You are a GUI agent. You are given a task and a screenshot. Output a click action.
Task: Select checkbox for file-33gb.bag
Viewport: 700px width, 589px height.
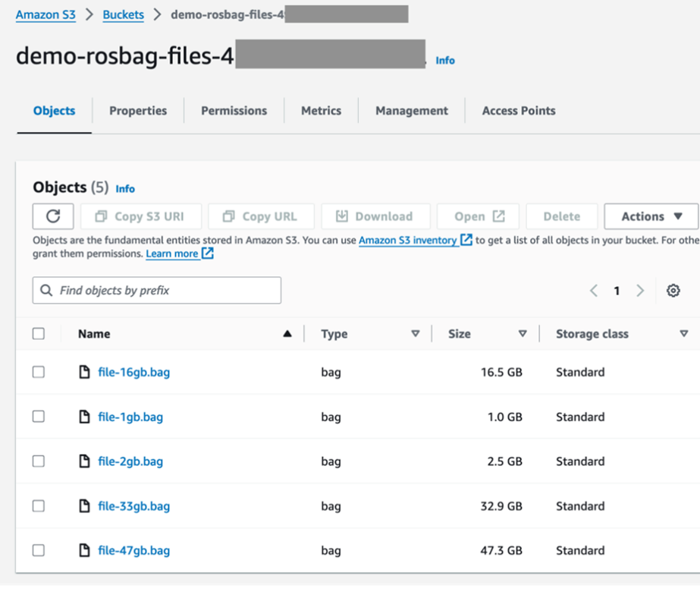39,506
